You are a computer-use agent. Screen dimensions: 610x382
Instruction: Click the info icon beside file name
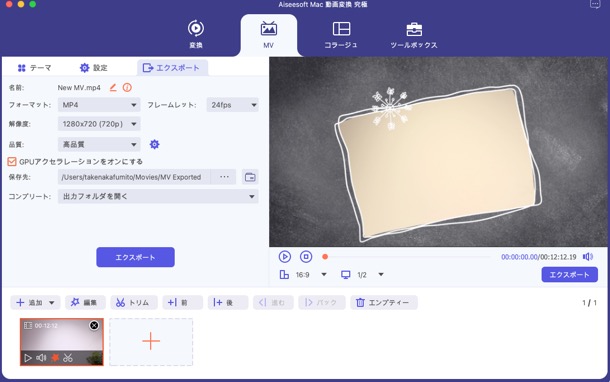[127, 88]
